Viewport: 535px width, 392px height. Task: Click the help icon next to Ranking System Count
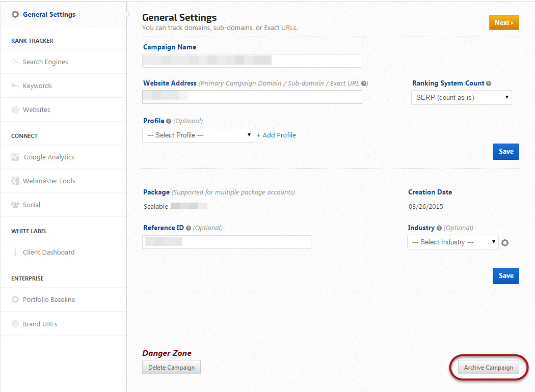pyautogui.click(x=489, y=83)
